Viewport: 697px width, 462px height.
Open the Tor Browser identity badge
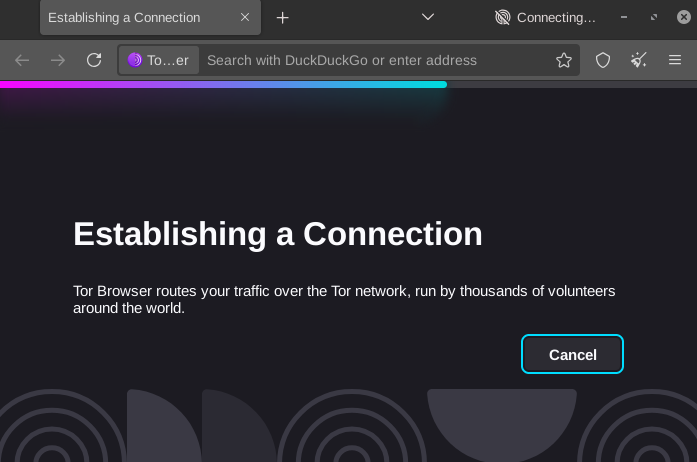[x=159, y=60]
